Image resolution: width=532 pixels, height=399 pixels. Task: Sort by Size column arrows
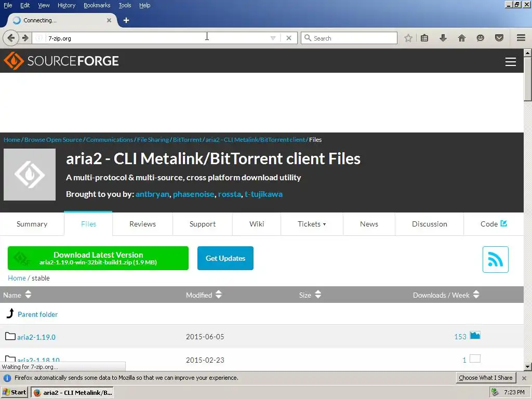pyautogui.click(x=318, y=295)
